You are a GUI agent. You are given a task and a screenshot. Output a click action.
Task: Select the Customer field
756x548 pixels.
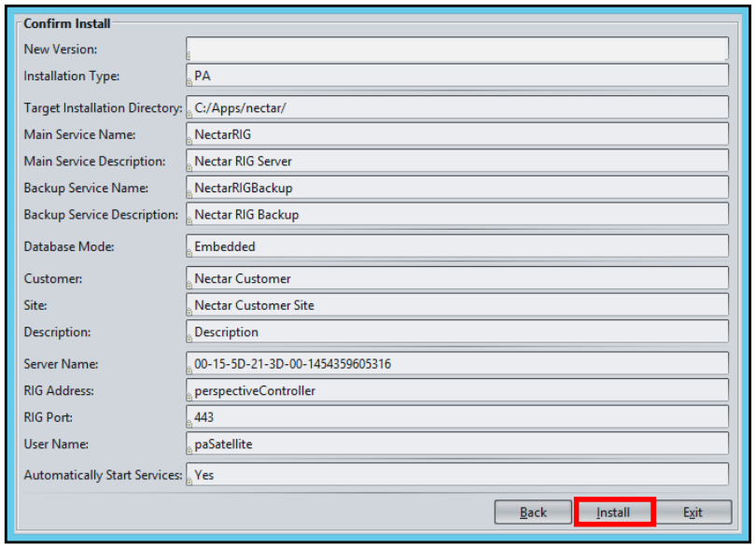click(457, 278)
